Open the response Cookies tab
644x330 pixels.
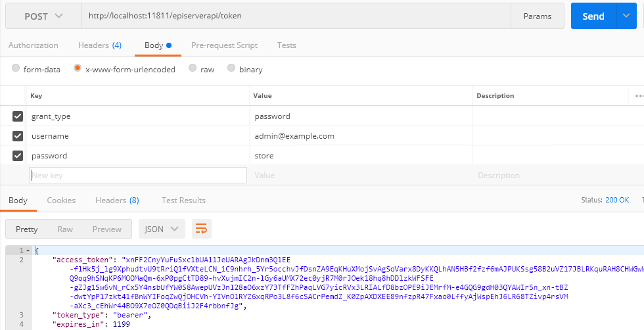click(x=61, y=200)
